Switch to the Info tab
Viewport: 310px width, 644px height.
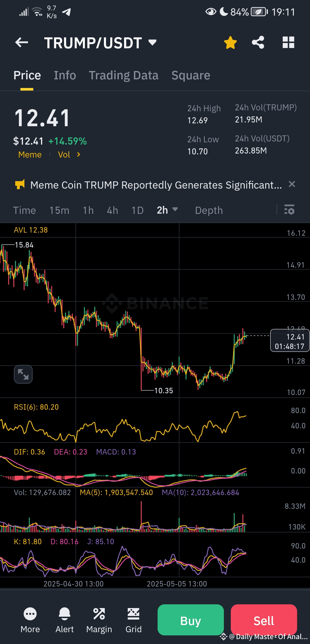pyautogui.click(x=65, y=75)
